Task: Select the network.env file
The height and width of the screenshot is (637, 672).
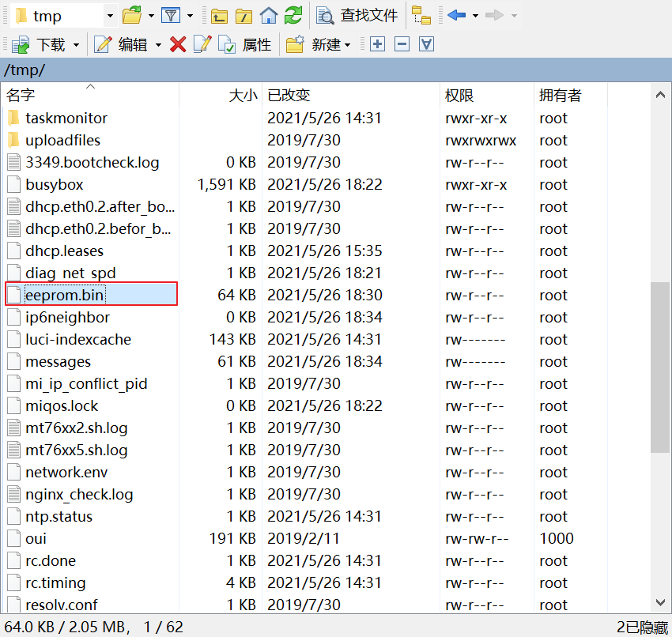Action: (x=66, y=472)
